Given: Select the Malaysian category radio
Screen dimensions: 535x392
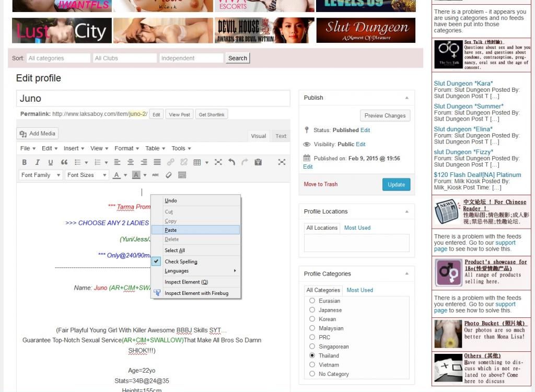Looking at the screenshot, I should (312, 328).
